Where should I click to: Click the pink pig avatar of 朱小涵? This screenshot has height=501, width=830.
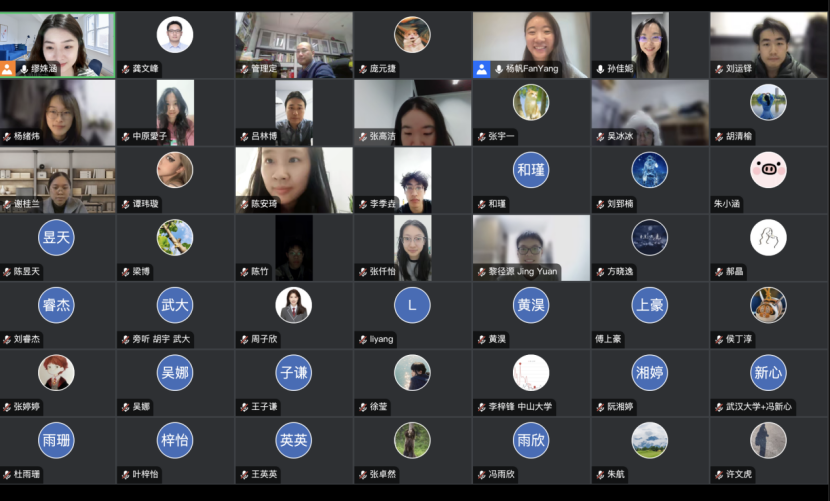coord(768,169)
